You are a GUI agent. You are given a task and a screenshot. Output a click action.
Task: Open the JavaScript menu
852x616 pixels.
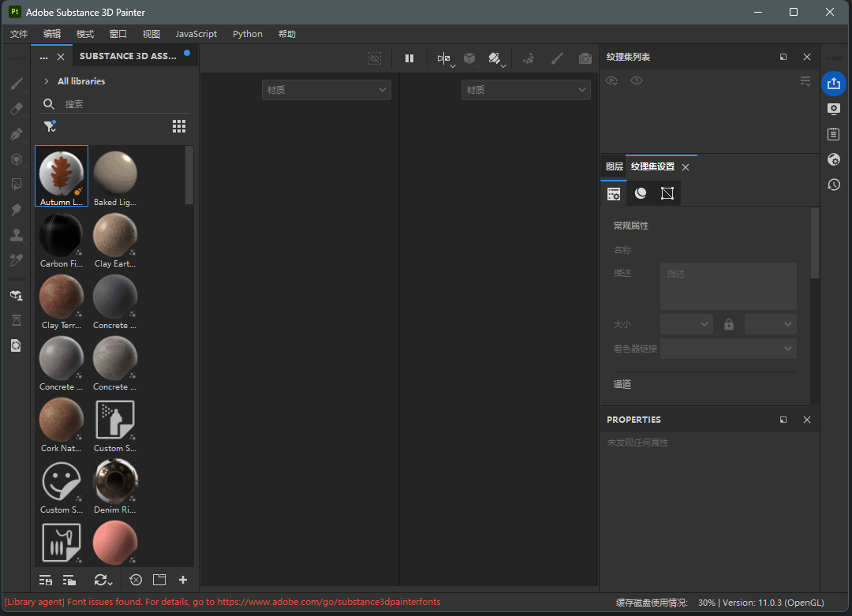pos(196,34)
